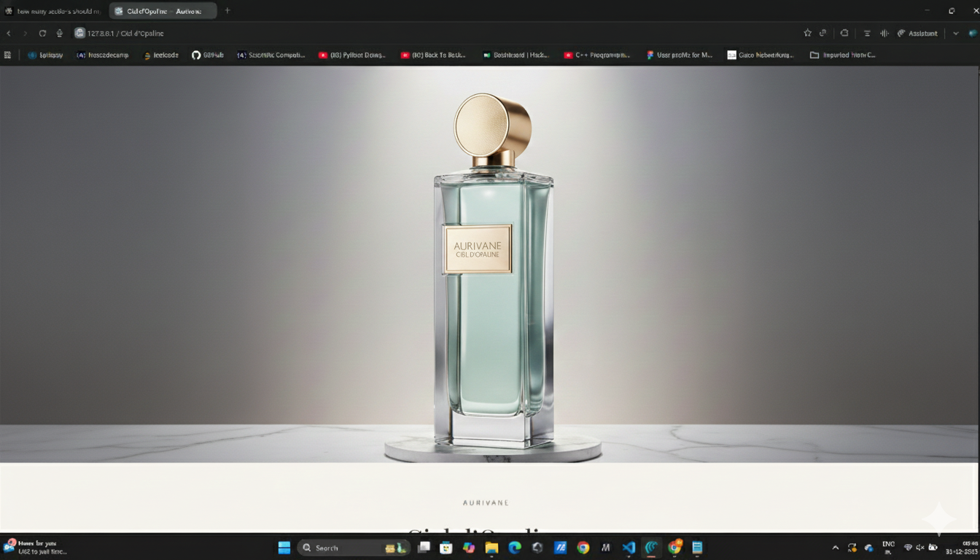Open the LeetCode bookmark
This screenshot has width=980, height=560.
coord(162,55)
